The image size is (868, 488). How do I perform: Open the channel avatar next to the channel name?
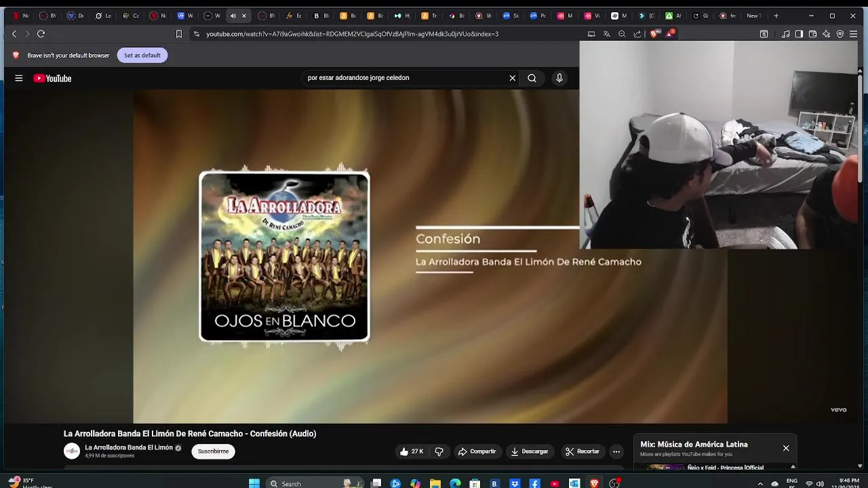72,451
